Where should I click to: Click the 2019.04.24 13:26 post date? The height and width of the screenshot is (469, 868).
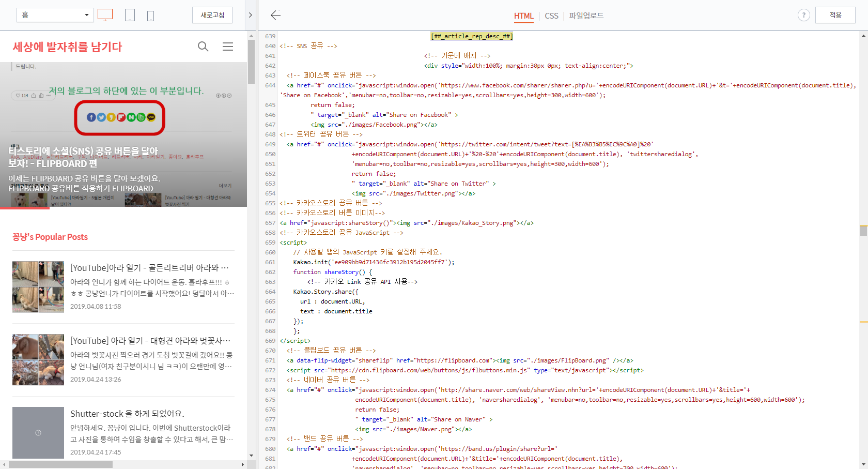[x=96, y=379]
